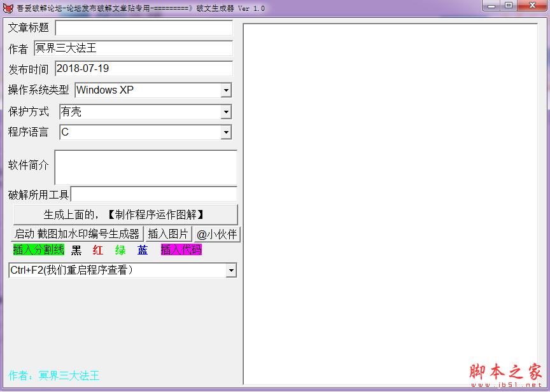Select the 蓝 blue text color
The height and width of the screenshot is (392, 550).
pos(142,250)
